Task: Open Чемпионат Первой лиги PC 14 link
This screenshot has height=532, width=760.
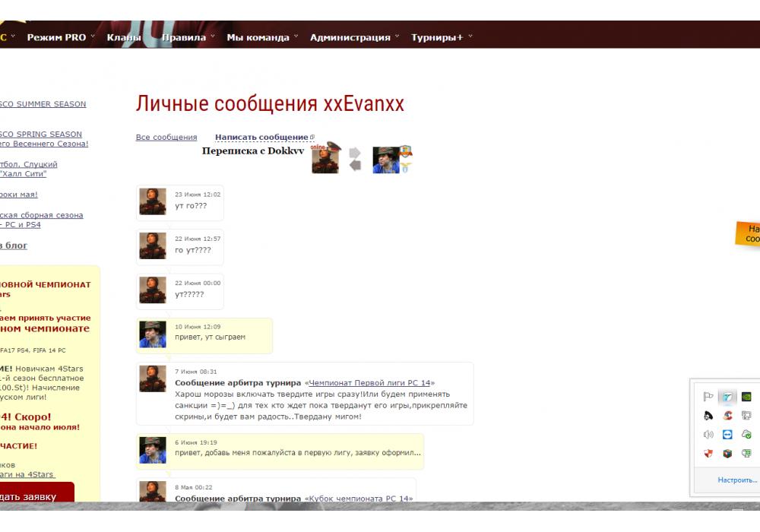Action: [x=371, y=383]
